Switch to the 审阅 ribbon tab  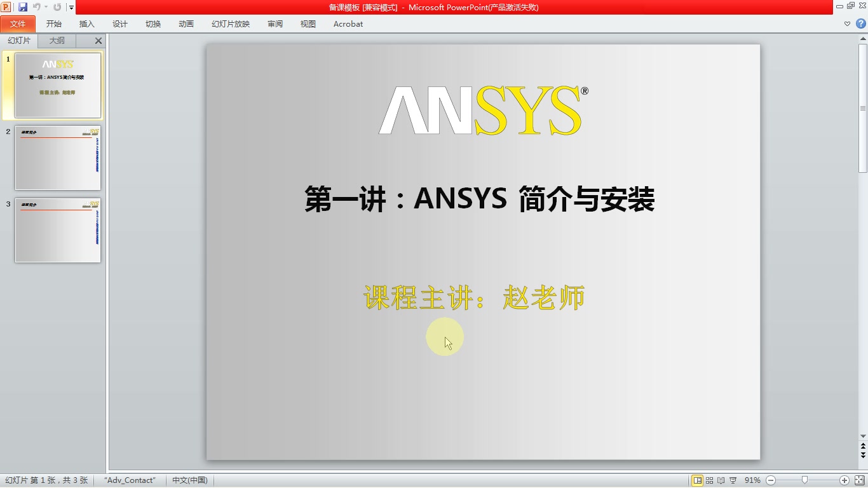(x=275, y=24)
